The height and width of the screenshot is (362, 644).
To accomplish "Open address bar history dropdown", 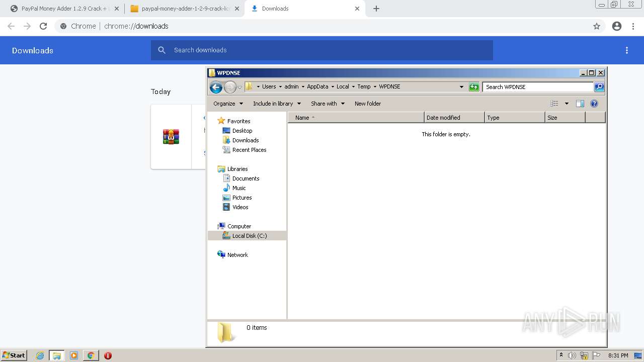I will coord(461,87).
